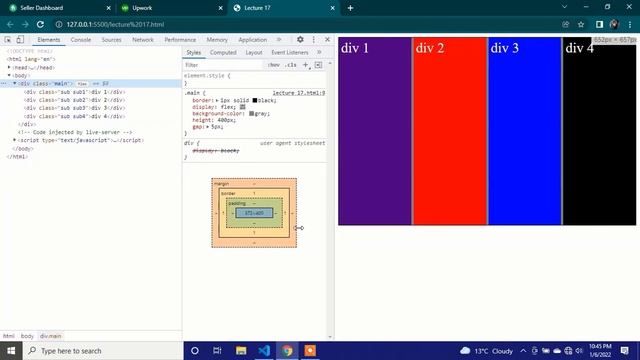Switch to the Console tab
This screenshot has width=640, height=360.
81,40
